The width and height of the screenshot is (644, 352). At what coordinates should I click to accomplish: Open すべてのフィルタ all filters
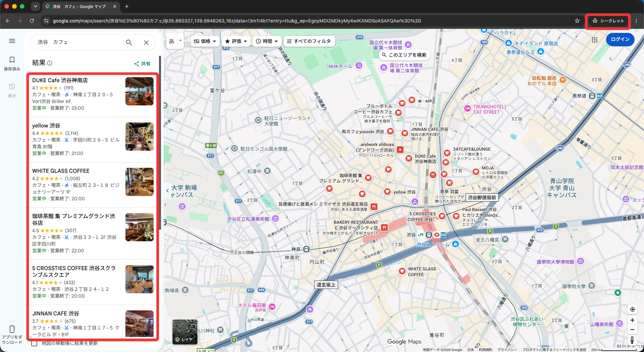(x=309, y=41)
